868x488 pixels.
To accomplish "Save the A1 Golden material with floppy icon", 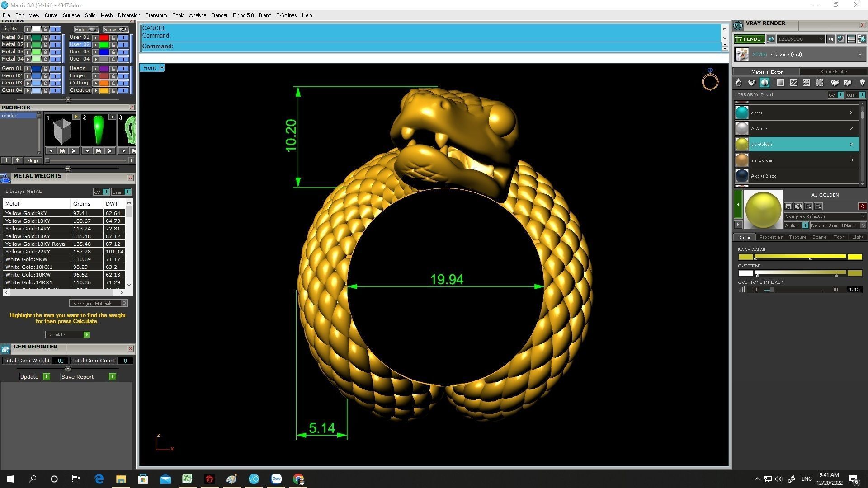I will coord(788,206).
